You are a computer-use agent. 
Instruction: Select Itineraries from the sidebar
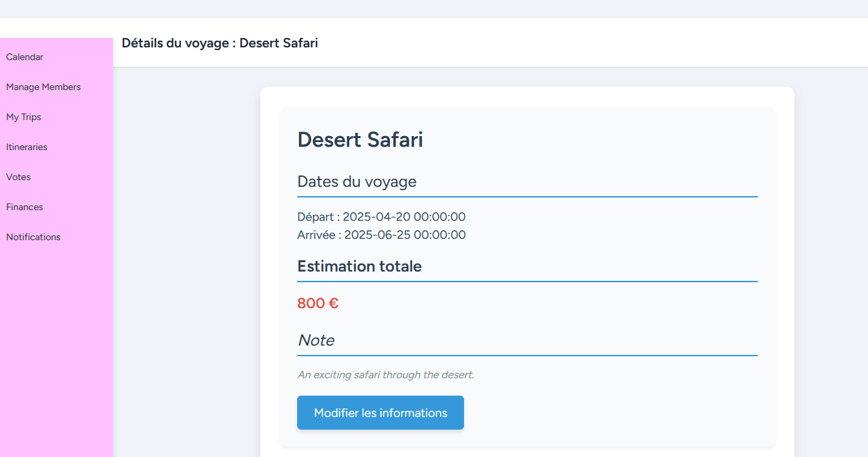[27, 147]
